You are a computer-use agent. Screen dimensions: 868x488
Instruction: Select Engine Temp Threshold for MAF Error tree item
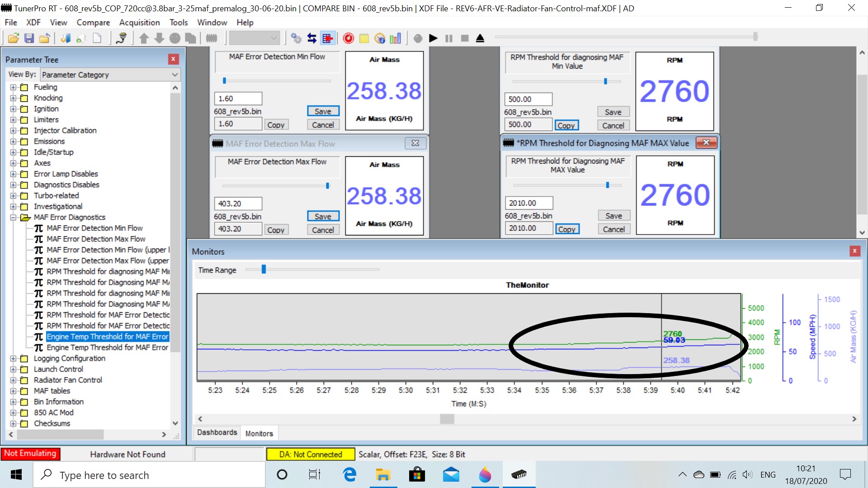pos(107,337)
